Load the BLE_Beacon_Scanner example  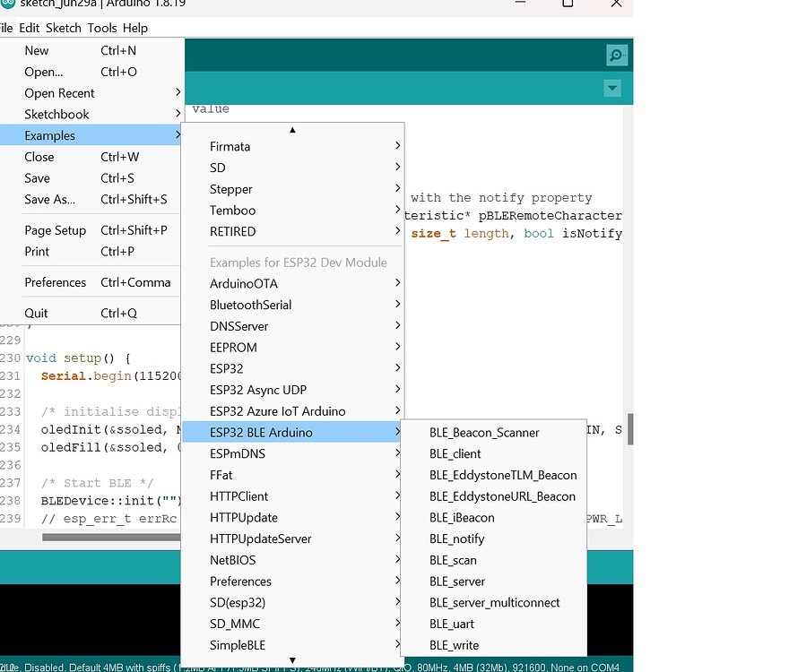[494, 433]
